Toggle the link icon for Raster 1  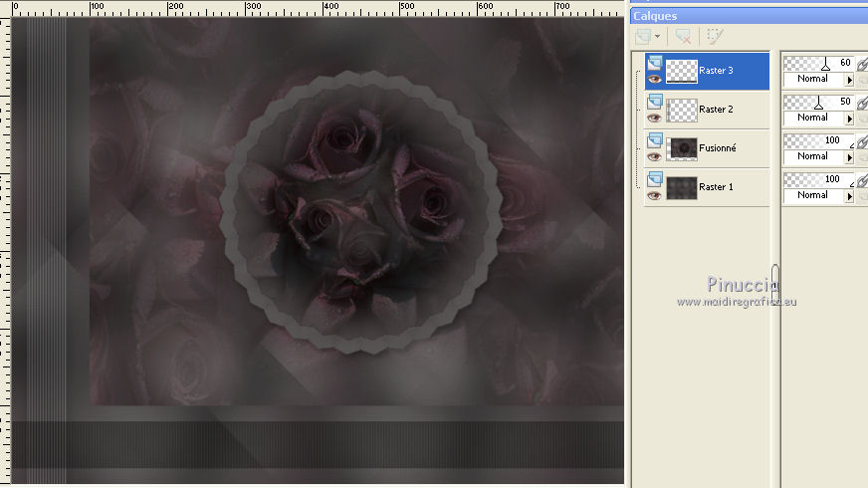(862, 180)
